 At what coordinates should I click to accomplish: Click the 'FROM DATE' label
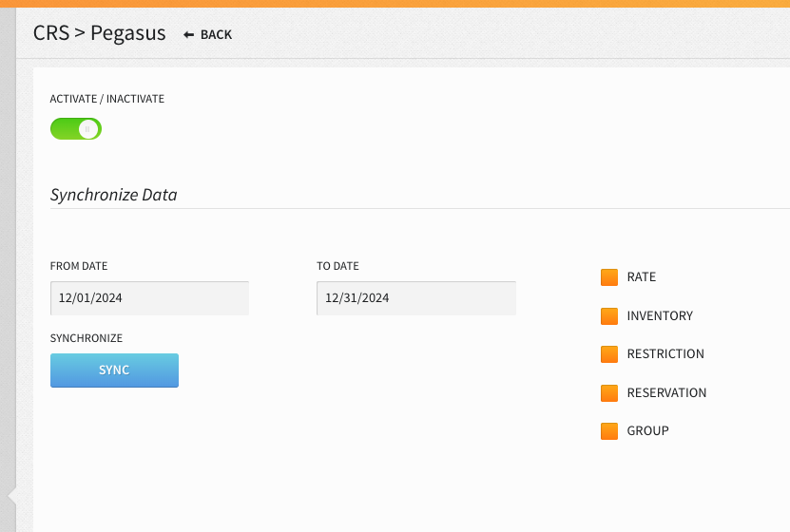[79, 266]
